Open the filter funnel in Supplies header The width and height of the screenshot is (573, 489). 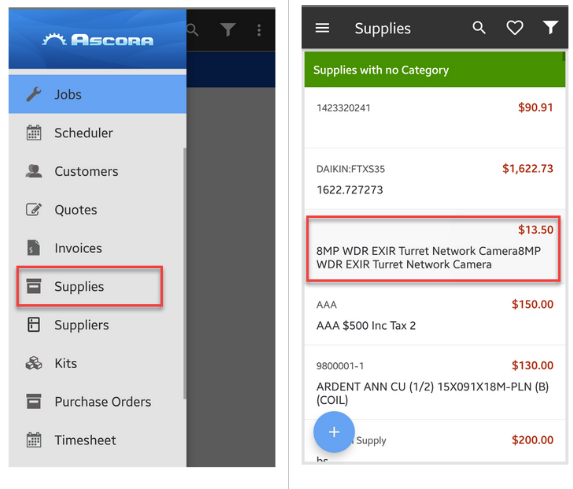coord(550,27)
